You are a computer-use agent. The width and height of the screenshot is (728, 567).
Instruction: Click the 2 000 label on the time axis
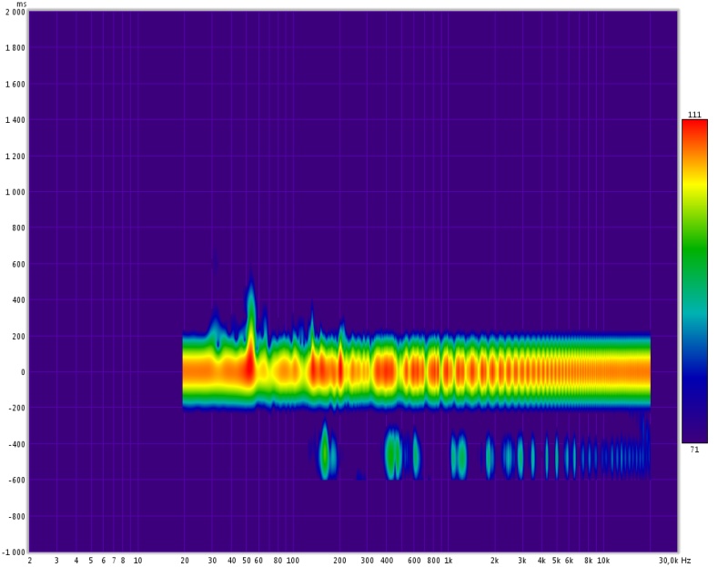pos(13,13)
